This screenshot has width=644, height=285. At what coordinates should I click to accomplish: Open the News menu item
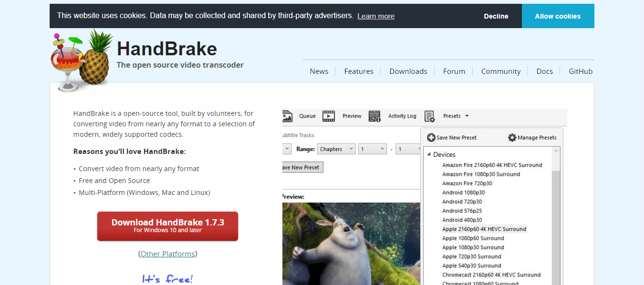pos(319,71)
